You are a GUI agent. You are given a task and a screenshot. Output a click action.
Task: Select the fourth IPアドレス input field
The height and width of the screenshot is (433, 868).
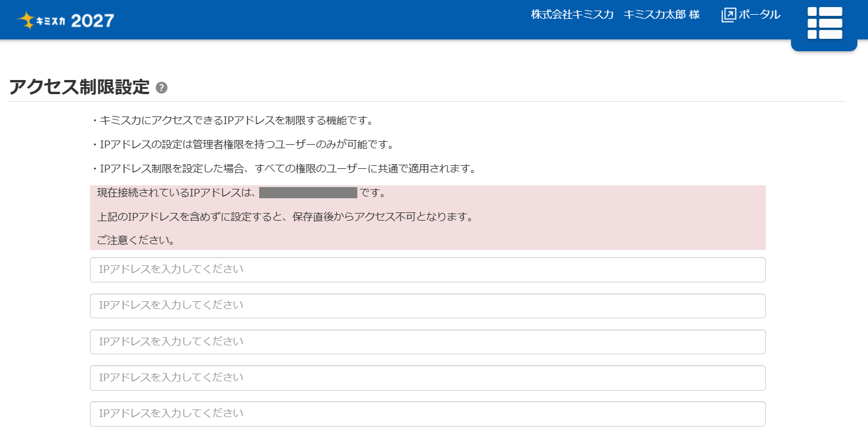point(427,378)
